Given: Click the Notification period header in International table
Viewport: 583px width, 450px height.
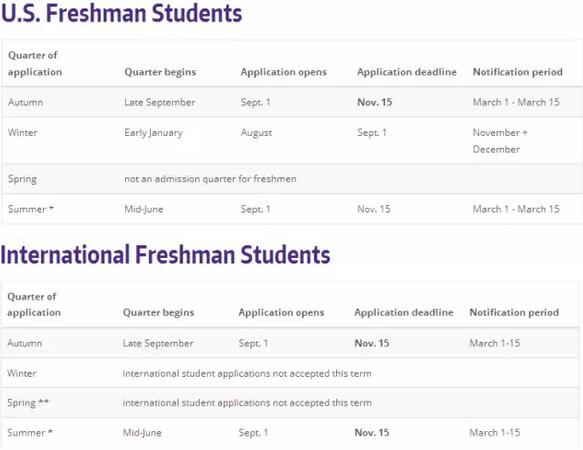Looking at the screenshot, I should coord(514,312).
